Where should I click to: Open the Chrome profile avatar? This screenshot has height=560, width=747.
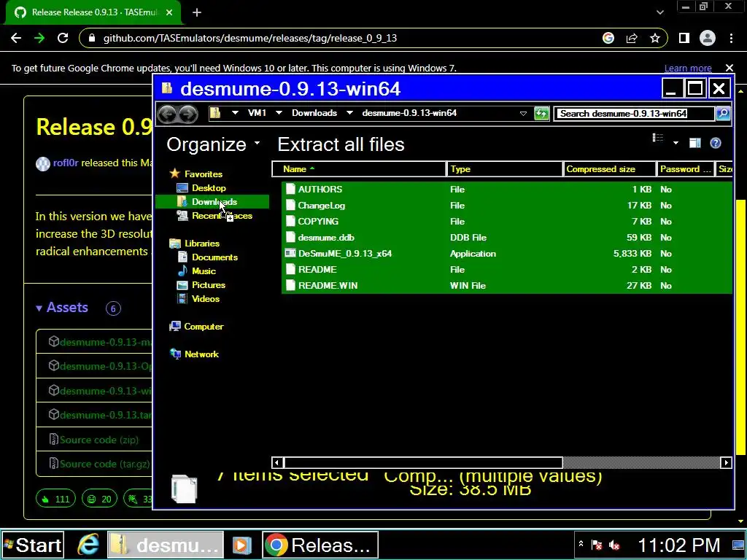tap(708, 38)
